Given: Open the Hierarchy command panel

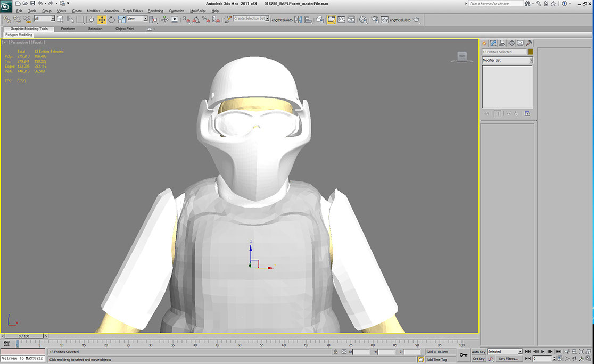Looking at the screenshot, I should 502,43.
